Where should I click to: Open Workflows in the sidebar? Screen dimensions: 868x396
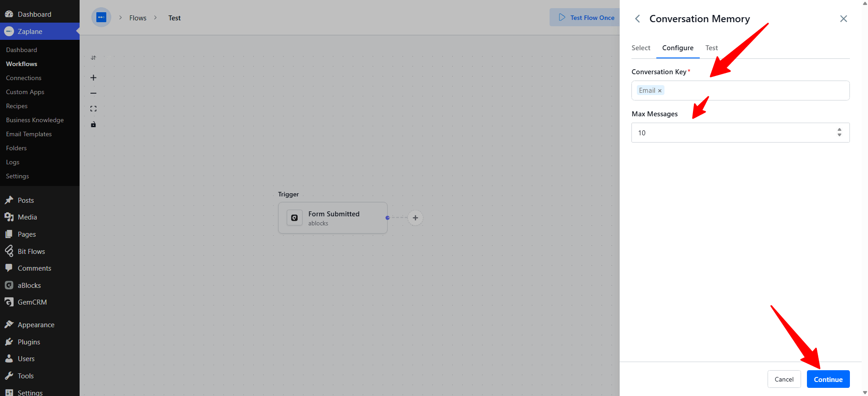22,64
